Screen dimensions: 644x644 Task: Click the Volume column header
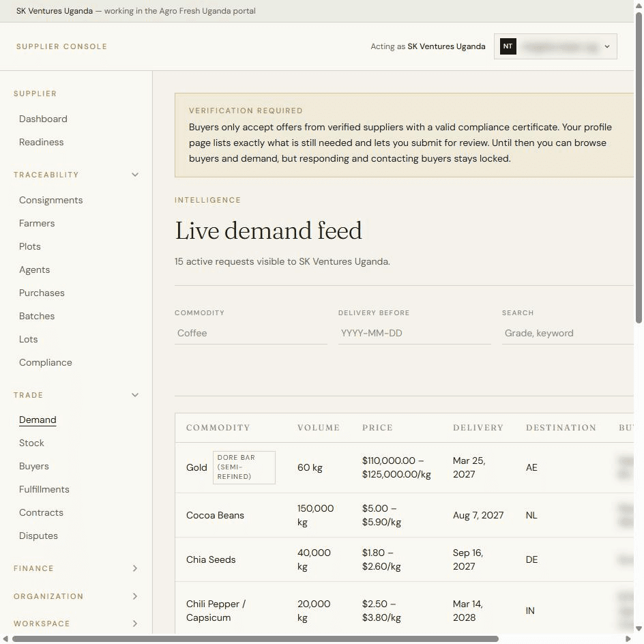(319, 428)
